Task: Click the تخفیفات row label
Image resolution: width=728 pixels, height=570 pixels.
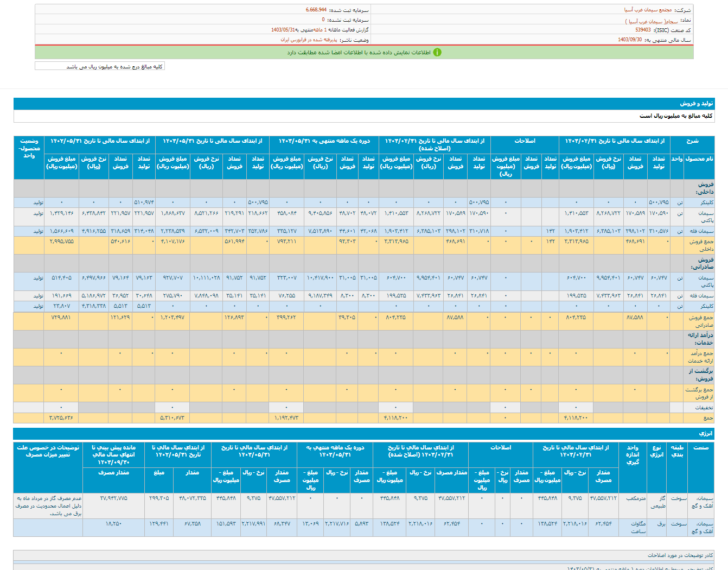Action: click(x=704, y=408)
